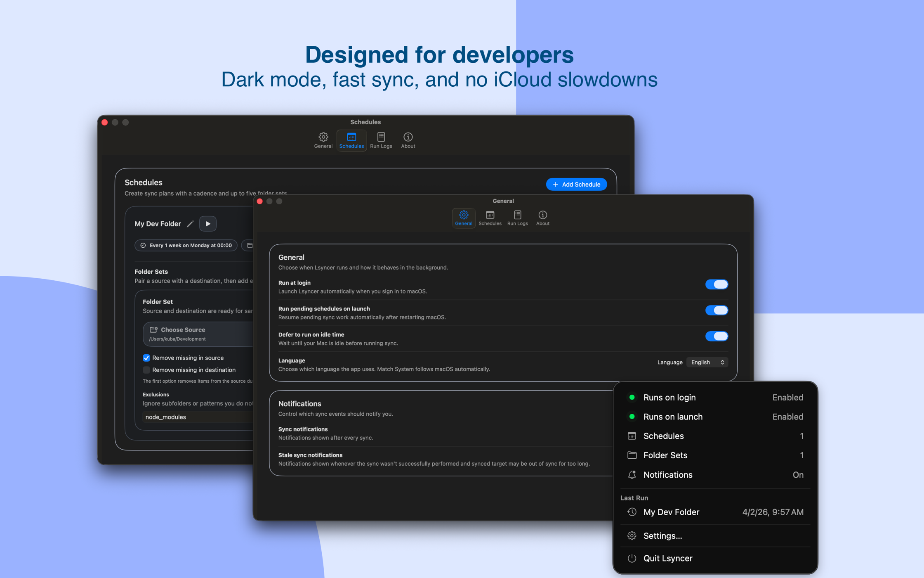This screenshot has width=924, height=578.
Task: Open the About panel in the General window
Action: 542,218
